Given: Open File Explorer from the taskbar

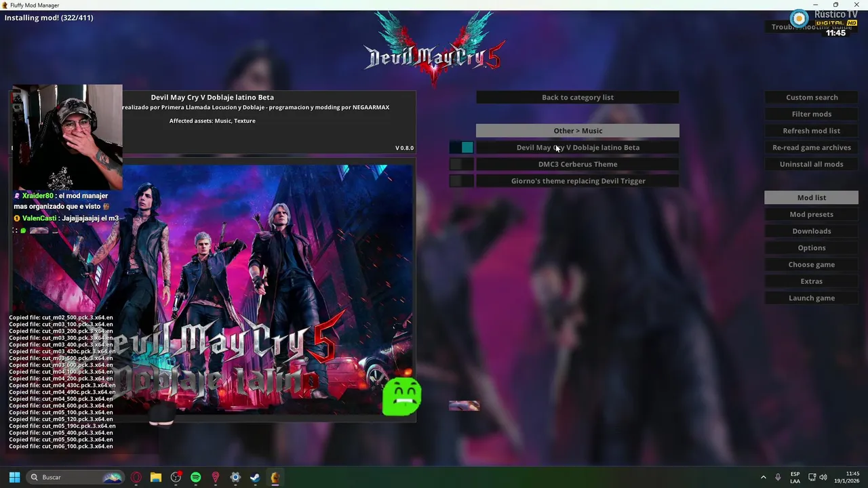Looking at the screenshot, I should [156, 477].
